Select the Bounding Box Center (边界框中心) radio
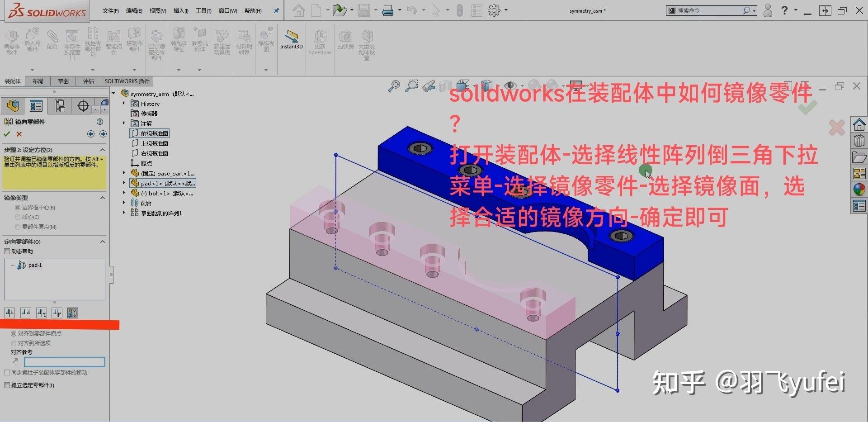The width and height of the screenshot is (868, 422). tap(18, 208)
